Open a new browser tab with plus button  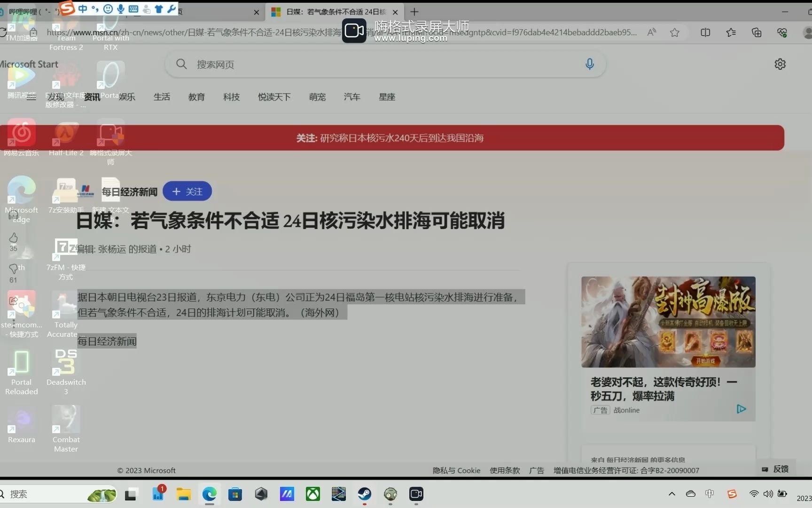click(x=414, y=12)
